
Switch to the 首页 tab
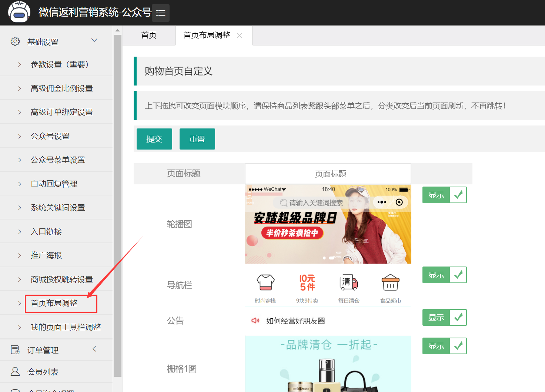click(x=149, y=36)
